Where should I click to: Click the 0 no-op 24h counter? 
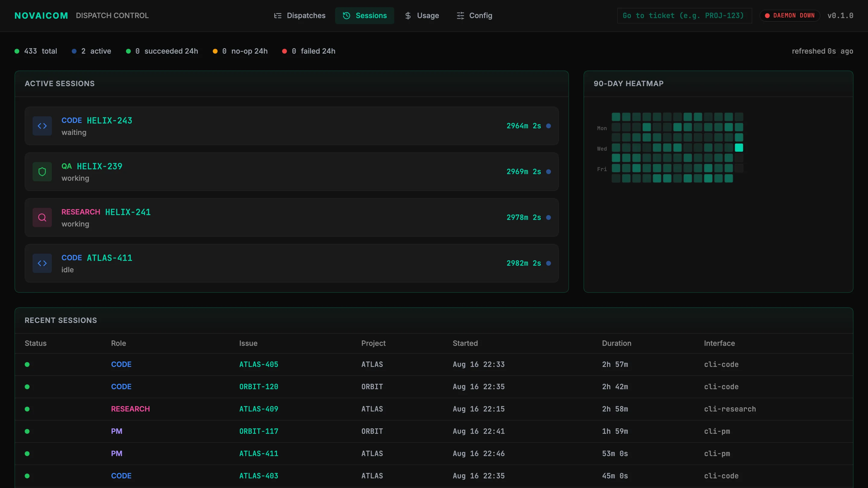(240, 51)
